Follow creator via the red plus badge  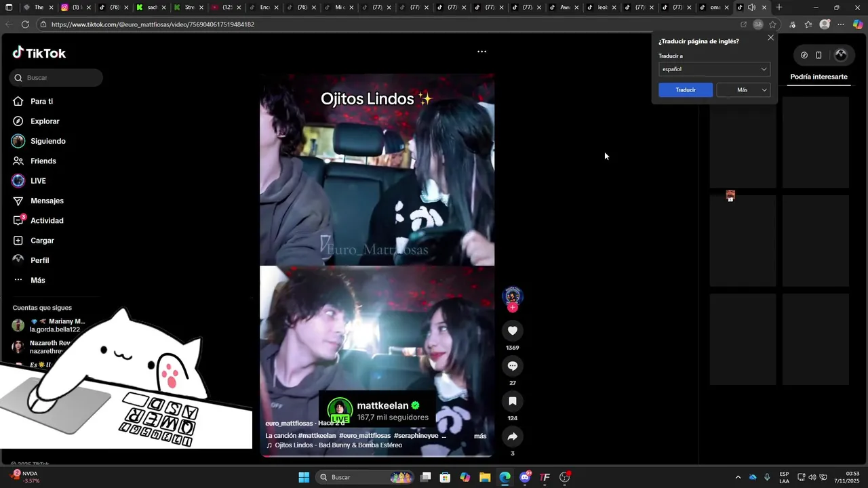coord(513,308)
